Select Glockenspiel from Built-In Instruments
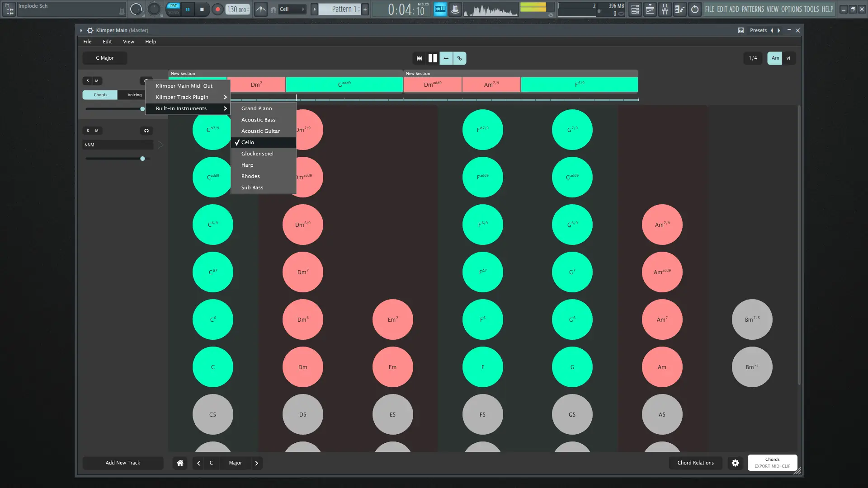Viewport: 868px width, 488px height. 257,153
